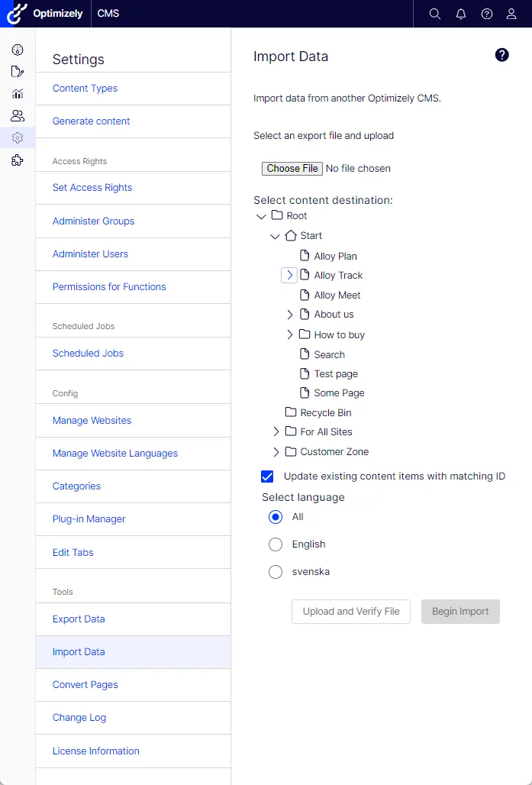Select Import Data in settings menu
This screenshot has width=532, height=785.
(x=133, y=652)
